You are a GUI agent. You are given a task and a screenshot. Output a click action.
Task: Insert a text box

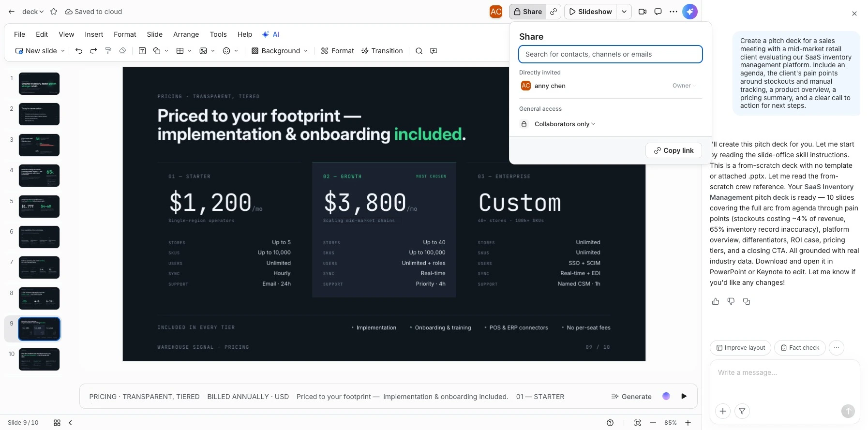coord(142,51)
